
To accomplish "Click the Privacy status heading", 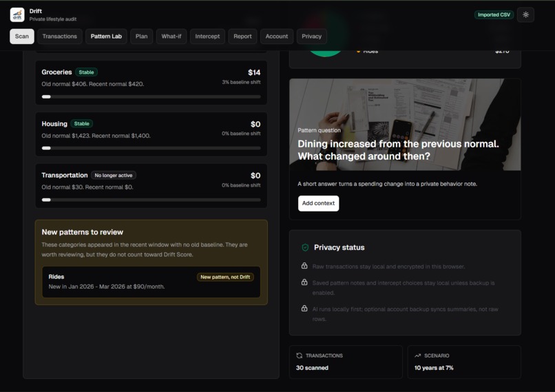I will click(339, 247).
